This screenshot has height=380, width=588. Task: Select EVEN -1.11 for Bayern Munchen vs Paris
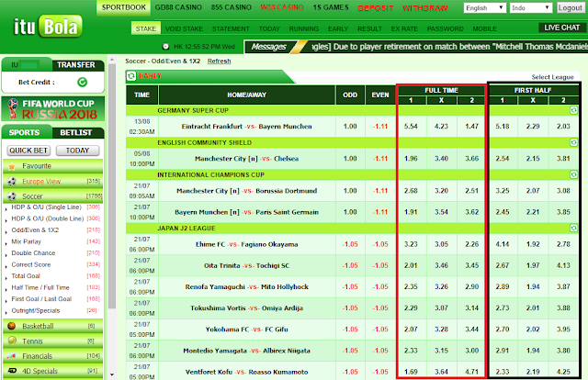(380, 212)
